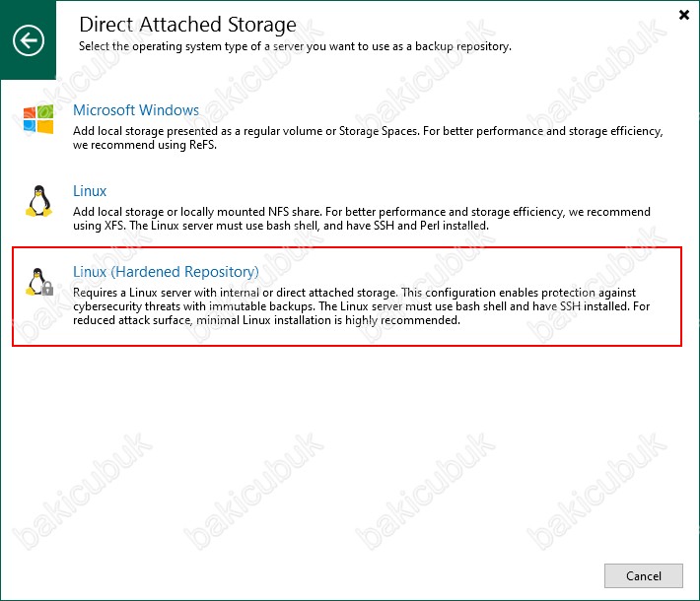Click the minimal Linux installation recommendation line
700x601 pixels.
[x=266, y=320]
